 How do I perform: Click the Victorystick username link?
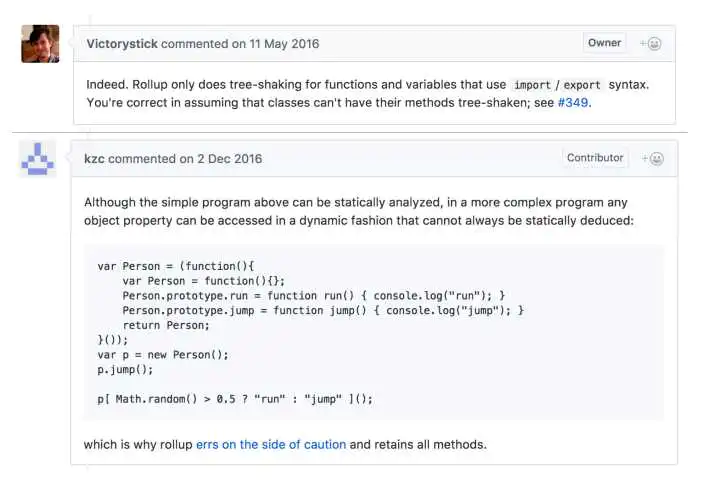pos(122,44)
